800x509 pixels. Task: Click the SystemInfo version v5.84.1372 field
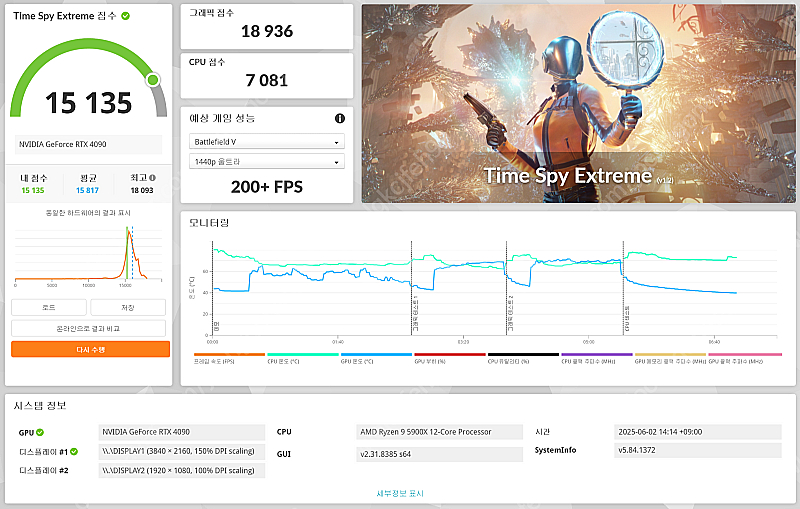pyautogui.click(x=698, y=450)
